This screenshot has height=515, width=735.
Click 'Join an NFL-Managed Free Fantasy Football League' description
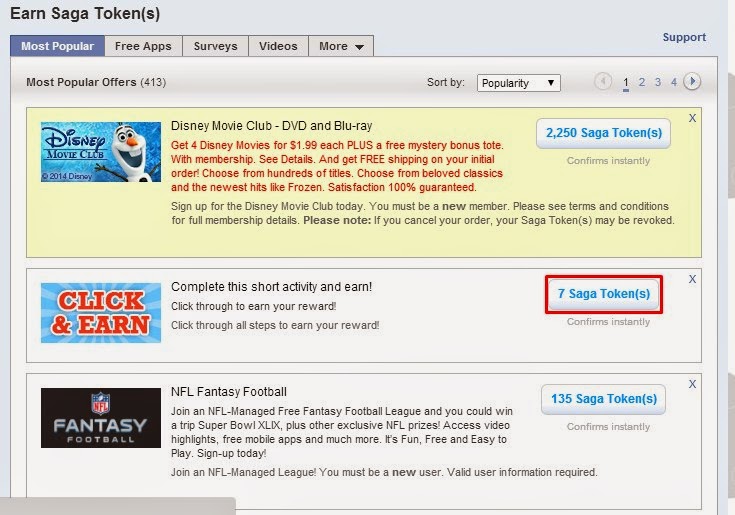[x=342, y=432]
